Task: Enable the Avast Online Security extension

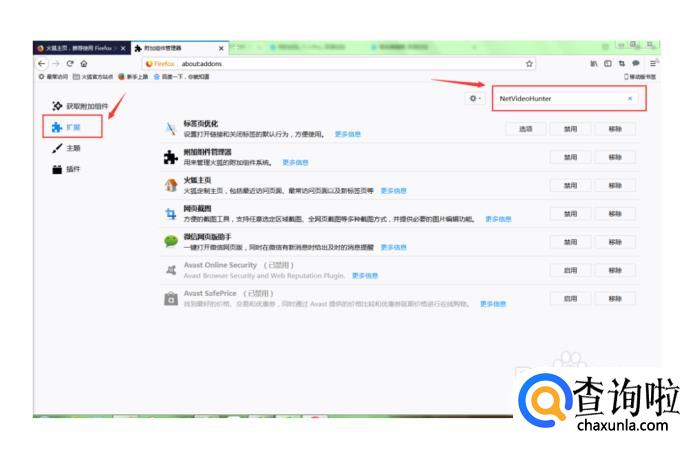Action: (571, 270)
